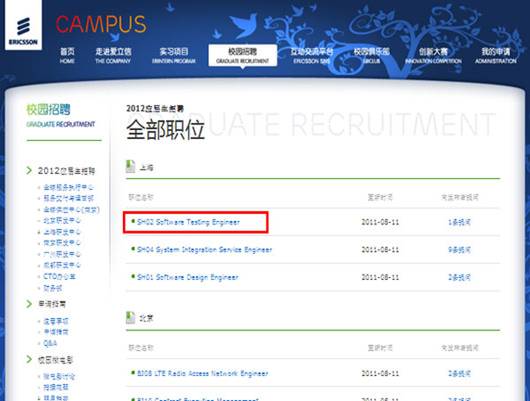
Task: Click the Q&A sidebar link
Action: tap(50, 343)
